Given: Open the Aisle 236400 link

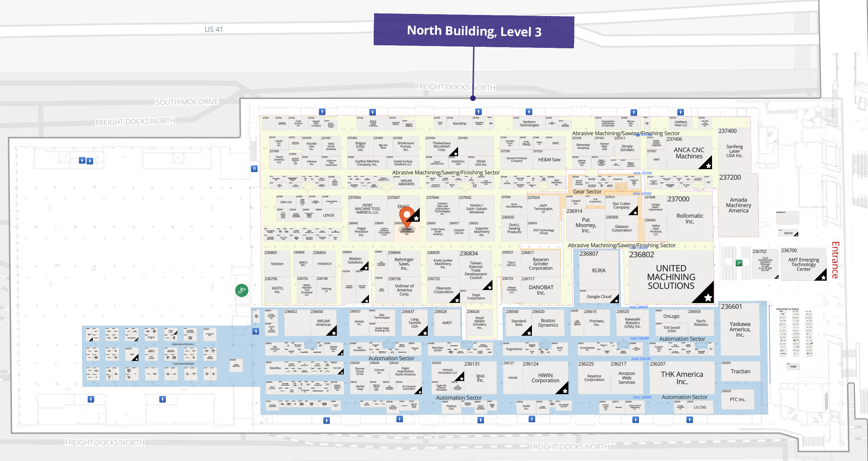Looking at the screenshot, I should pyautogui.click(x=639, y=338).
